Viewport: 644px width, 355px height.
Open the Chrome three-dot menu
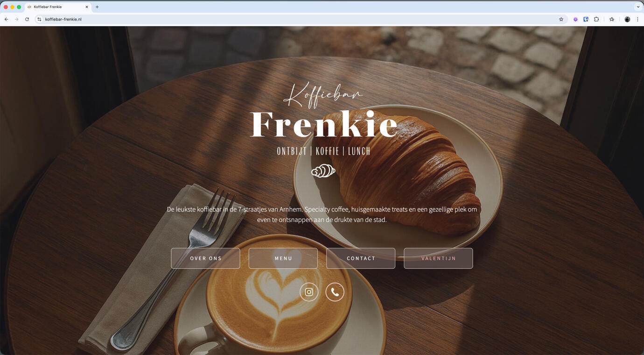637,19
